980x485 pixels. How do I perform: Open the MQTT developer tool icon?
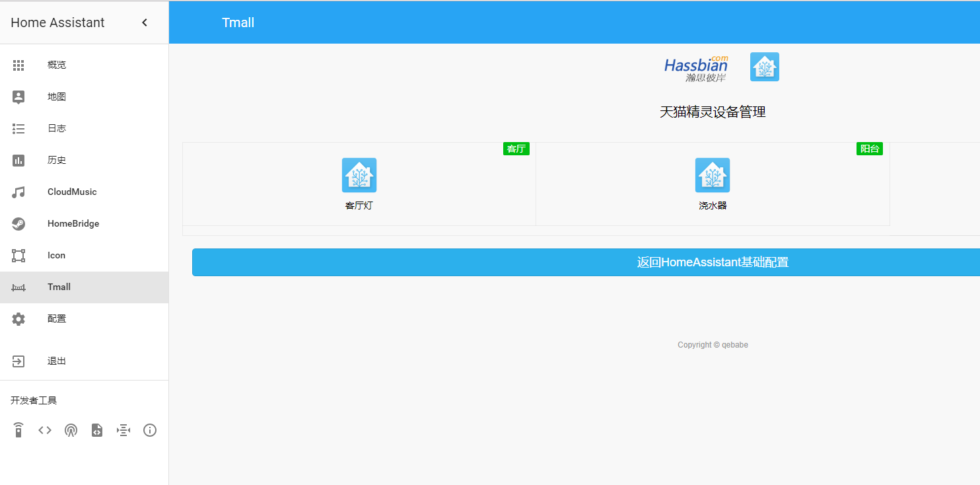pyautogui.click(x=123, y=430)
